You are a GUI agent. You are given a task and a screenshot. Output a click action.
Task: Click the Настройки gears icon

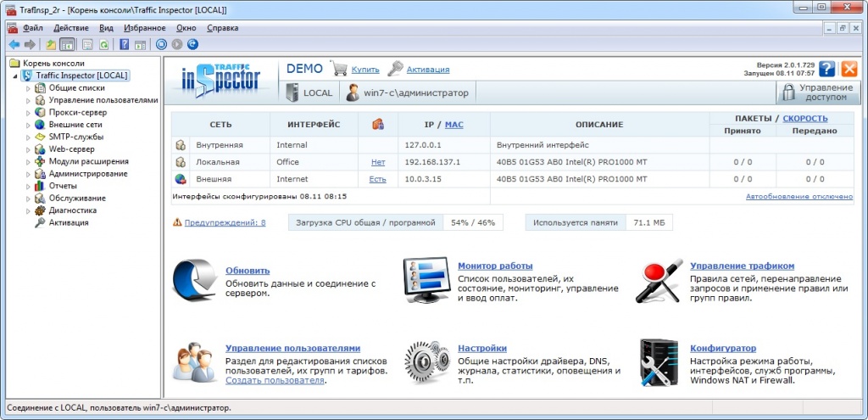click(x=426, y=362)
